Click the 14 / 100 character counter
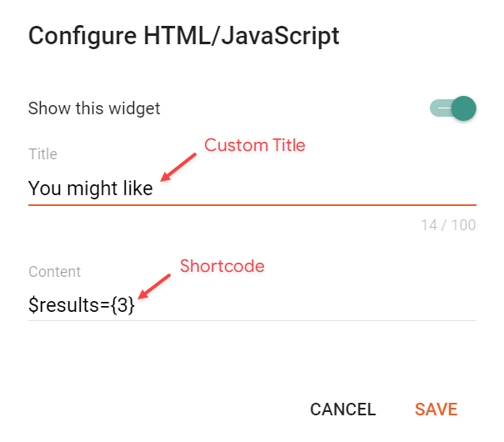This screenshot has height=442, width=504. (449, 225)
